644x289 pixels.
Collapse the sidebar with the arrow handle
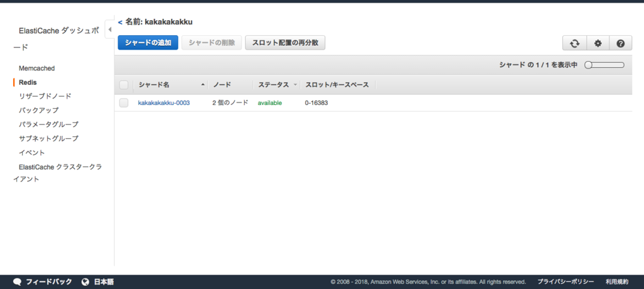point(109,29)
